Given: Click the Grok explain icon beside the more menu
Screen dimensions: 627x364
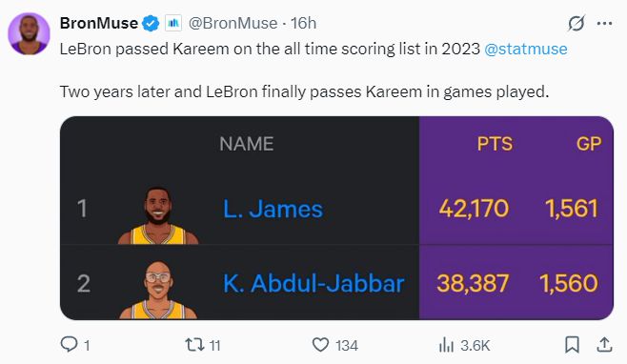Looking at the screenshot, I should point(576,24).
